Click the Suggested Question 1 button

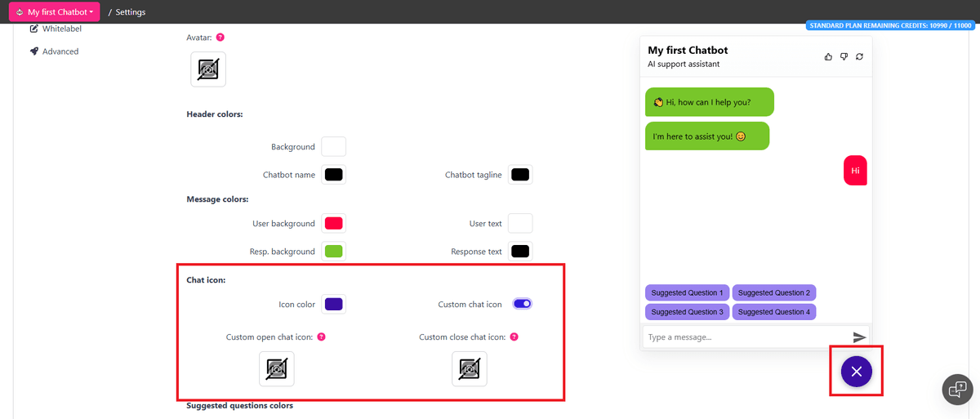tap(687, 292)
